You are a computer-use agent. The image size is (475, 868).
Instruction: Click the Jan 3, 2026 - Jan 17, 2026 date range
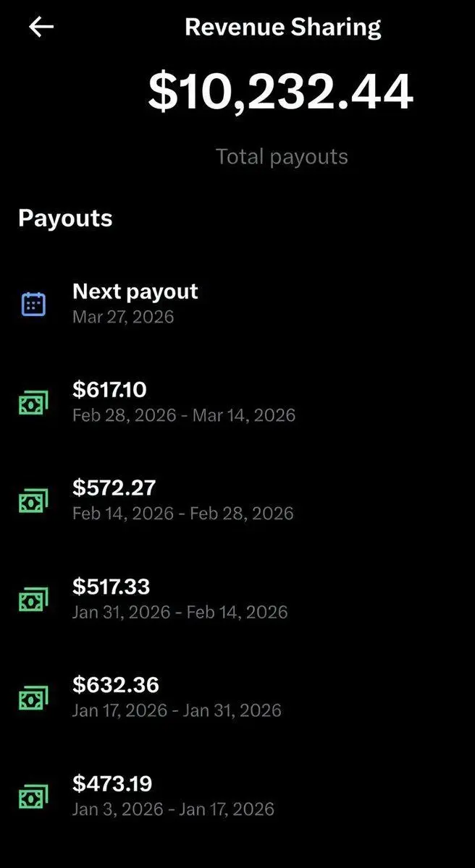tap(173, 809)
